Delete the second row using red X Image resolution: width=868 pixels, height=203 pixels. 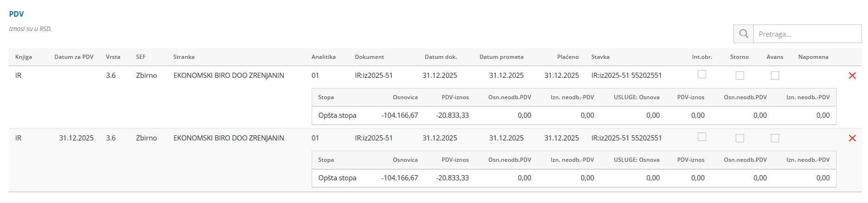click(x=852, y=138)
